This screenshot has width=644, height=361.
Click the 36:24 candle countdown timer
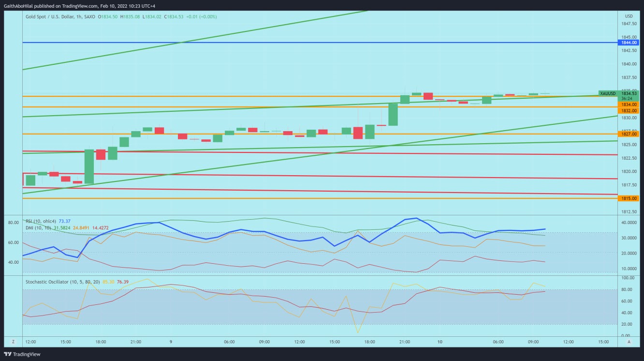626,99
